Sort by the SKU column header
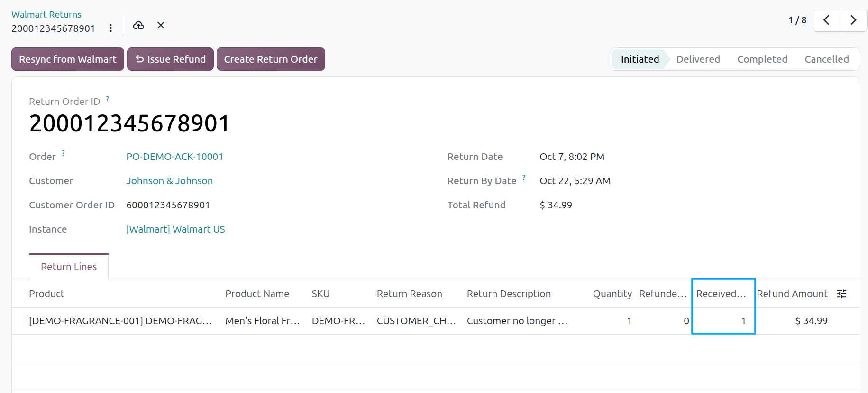868x393 pixels. [320, 294]
